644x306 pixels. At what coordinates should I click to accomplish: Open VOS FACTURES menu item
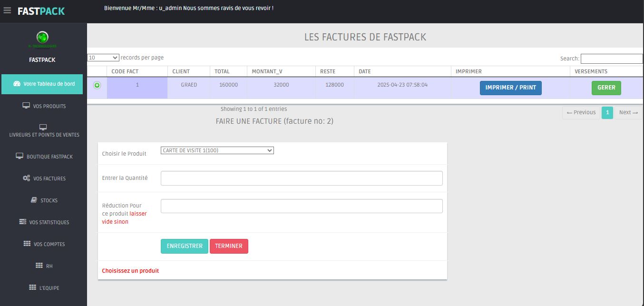[x=44, y=178]
